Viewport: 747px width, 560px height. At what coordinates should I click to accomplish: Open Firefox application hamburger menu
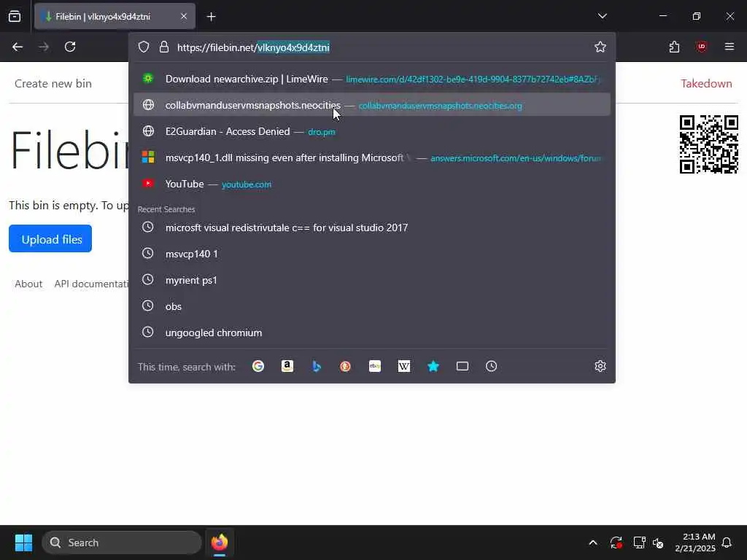coord(729,47)
